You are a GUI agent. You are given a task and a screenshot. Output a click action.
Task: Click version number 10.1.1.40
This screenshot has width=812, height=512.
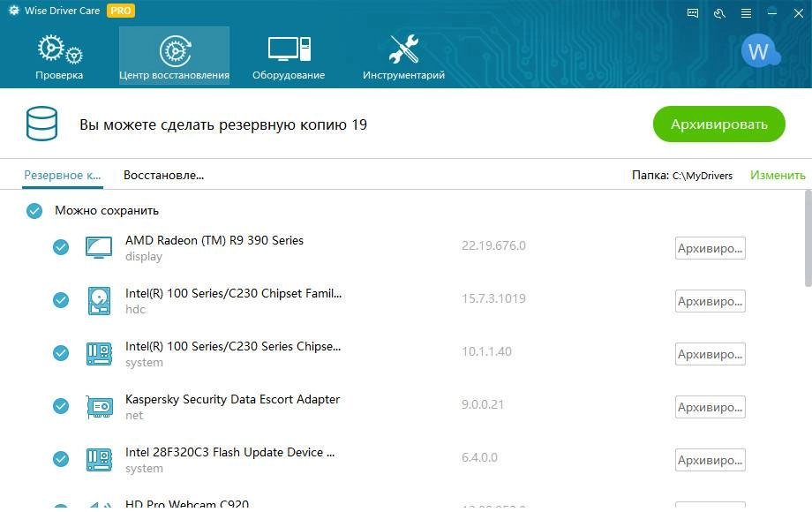[486, 351]
